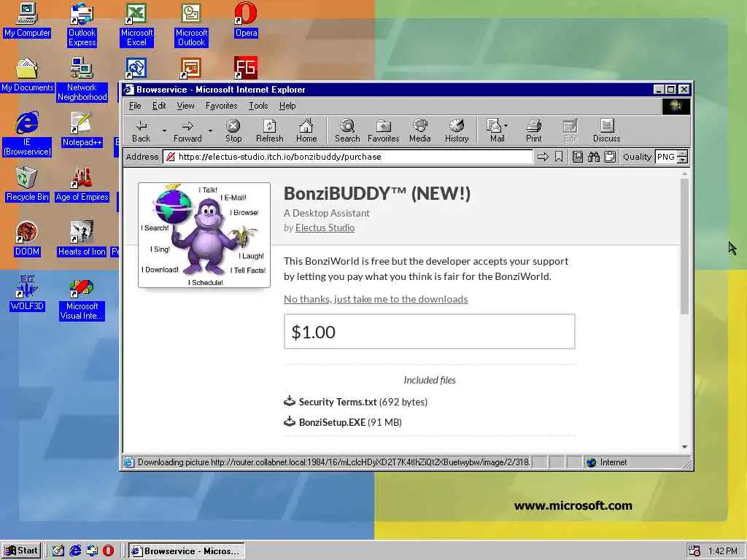
Task: Select the Recycle Bin desktop icon
Action: click(27, 184)
